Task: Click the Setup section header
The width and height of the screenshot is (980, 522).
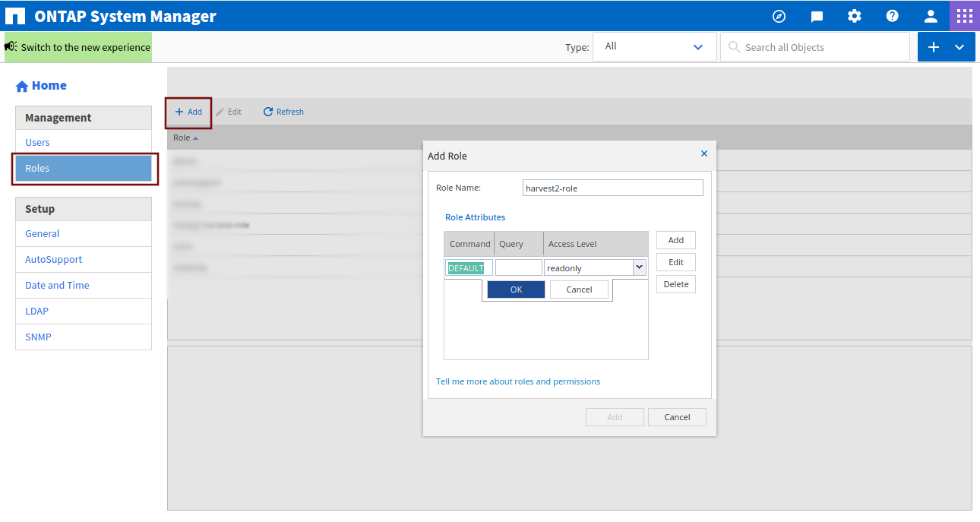Action: click(x=84, y=209)
